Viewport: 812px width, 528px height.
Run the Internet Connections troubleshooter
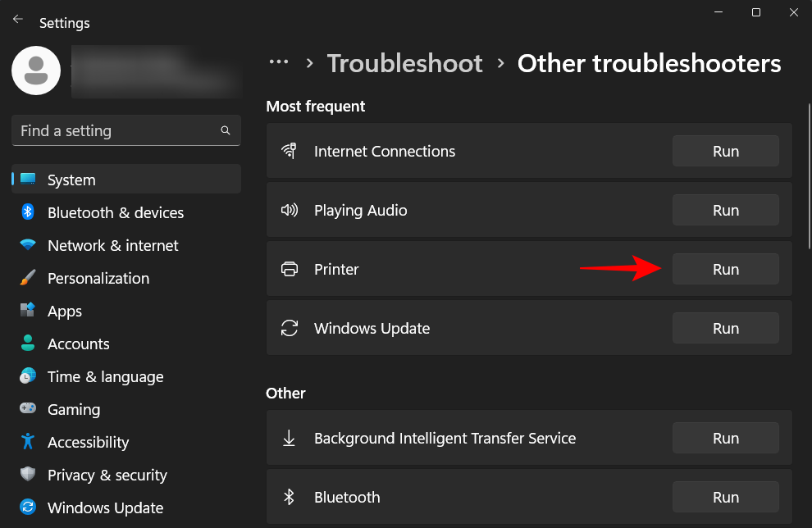725,151
